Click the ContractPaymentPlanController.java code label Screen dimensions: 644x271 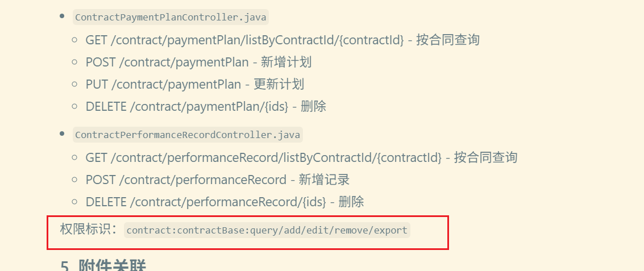171,18
